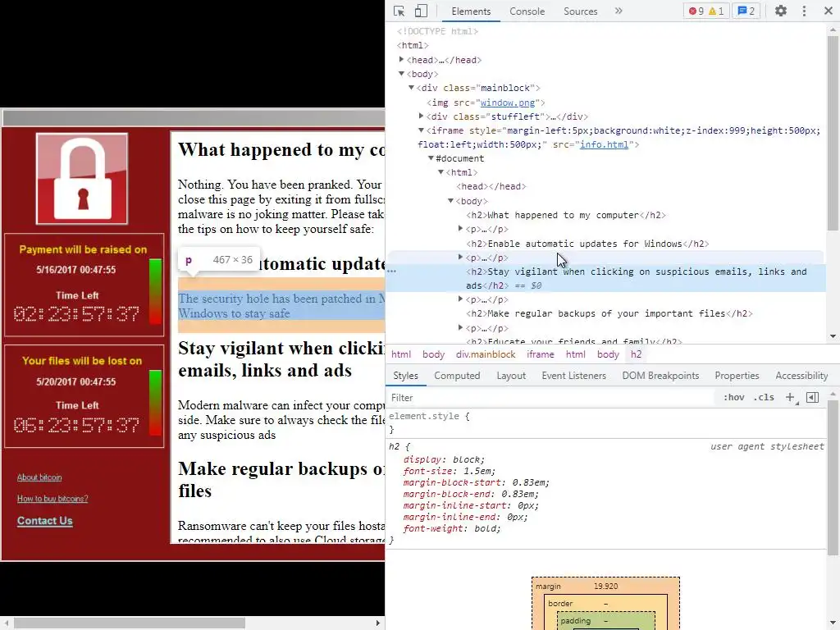Screen dimensions: 840x630
Task: Click the margin value 19.920 in box model
Action: tap(605, 586)
